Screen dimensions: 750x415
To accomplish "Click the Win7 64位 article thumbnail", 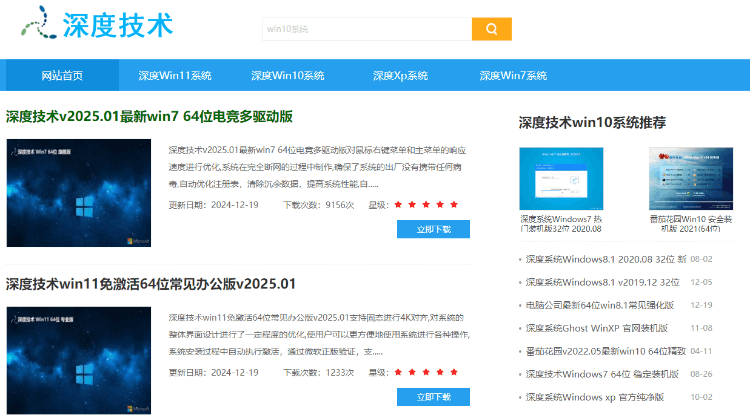I will click(x=79, y=193).
